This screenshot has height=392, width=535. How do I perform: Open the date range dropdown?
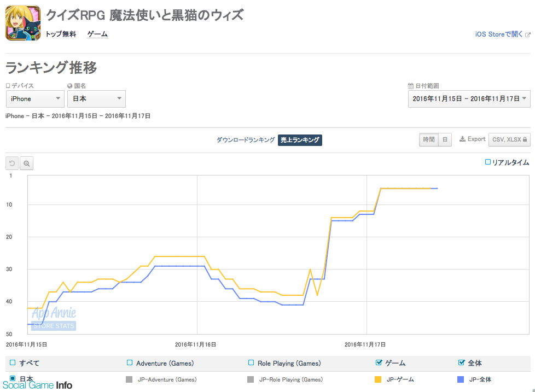click(469, 99)
